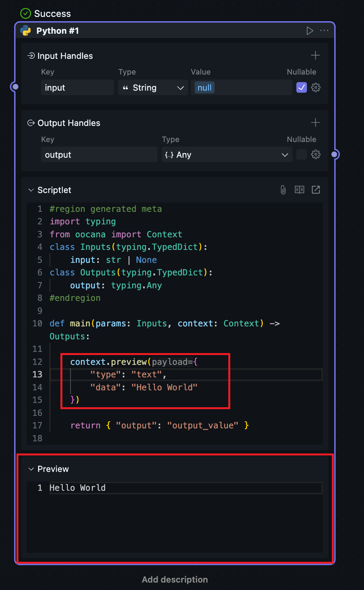
Task: Click the left input connection port
Action: tap(15, 87)
